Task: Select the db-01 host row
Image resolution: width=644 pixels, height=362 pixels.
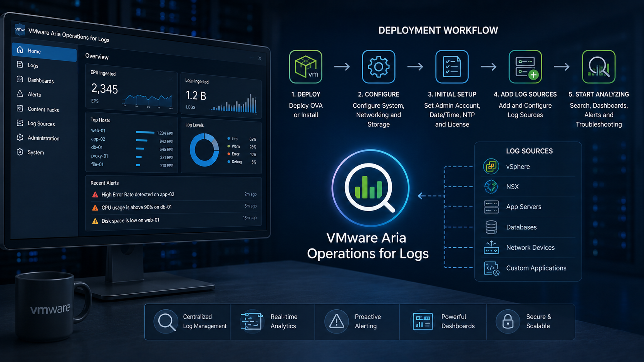Action: [132, 148]
